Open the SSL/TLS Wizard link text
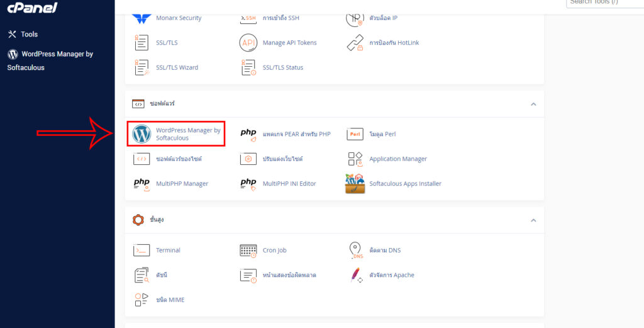Screen dimensions: 644x328 coord(177,67)
